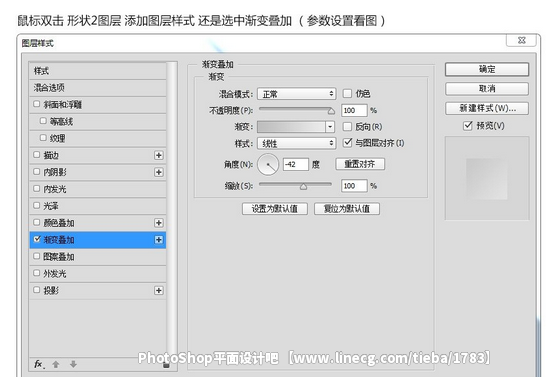The image size is (546, 377).
Task: Click the plus icon beside 渐变叠加
Action: pos(158,239)
